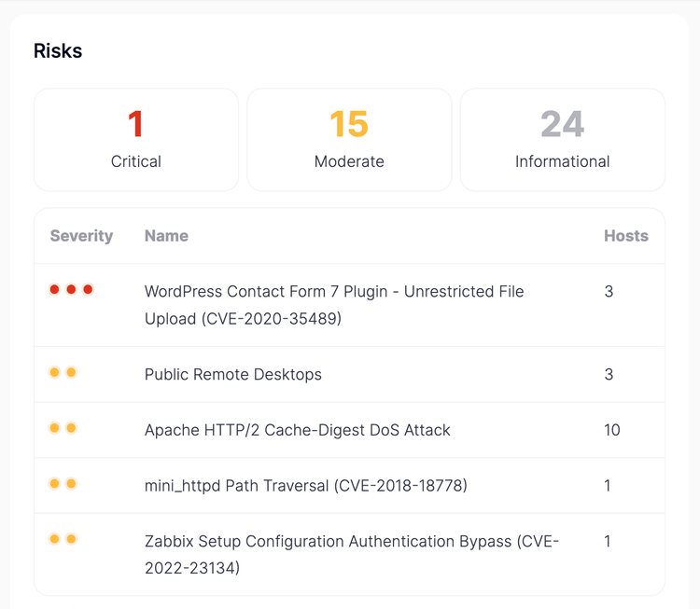Click severity dots for Zabbix Setup row
The height and width of the screenshot is (609, 700).
click(x=63, y=540)
